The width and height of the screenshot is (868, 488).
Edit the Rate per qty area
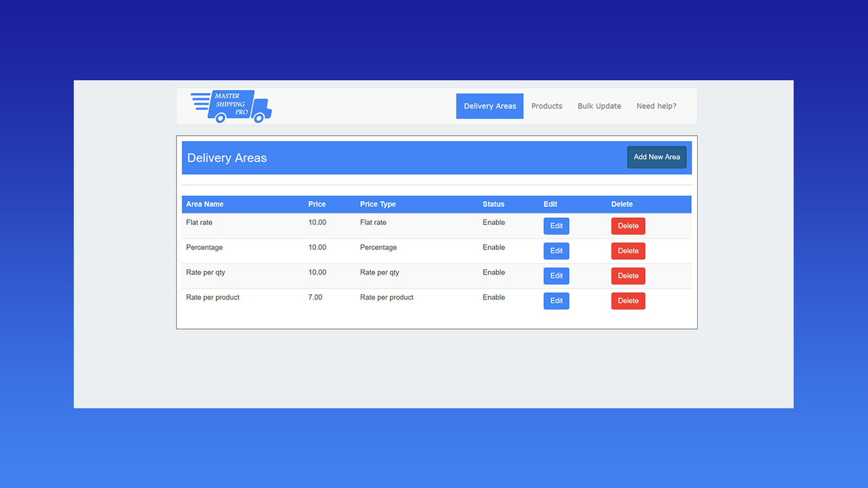(556, 276)
